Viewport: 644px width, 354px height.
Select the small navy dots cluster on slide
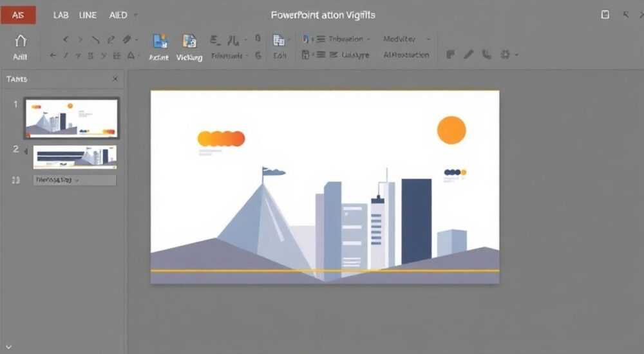coord(455,172)
